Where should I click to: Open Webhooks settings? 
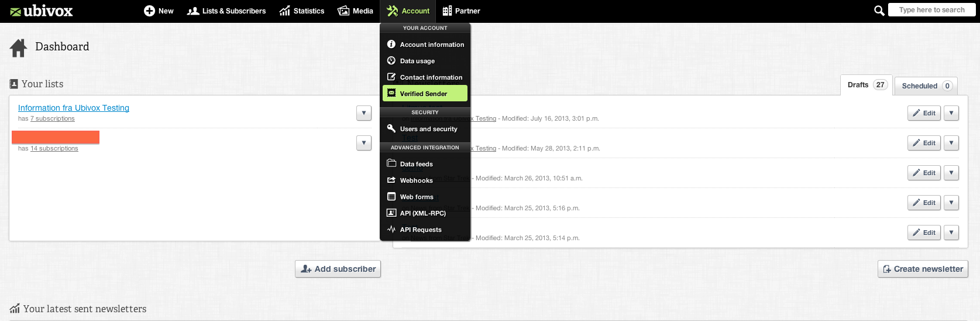(425, 180)
